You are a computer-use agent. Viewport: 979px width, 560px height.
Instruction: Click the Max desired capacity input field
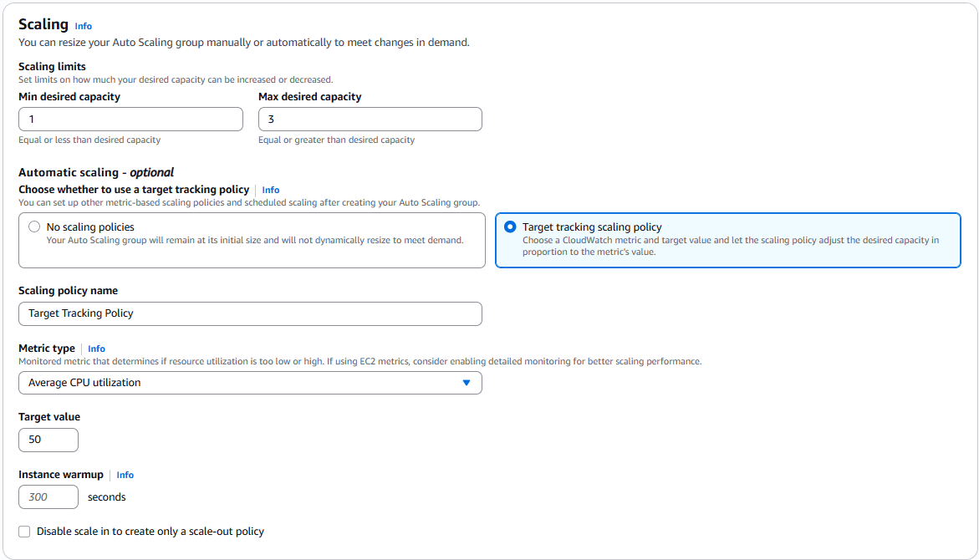(370, 120)
